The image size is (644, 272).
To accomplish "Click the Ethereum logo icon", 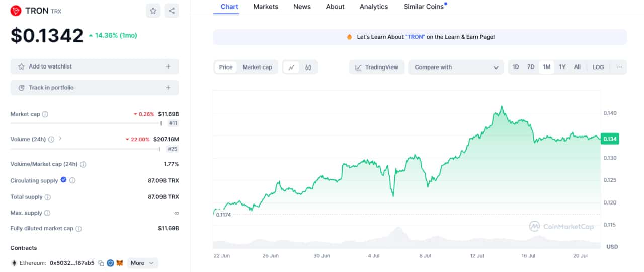I will pos(14,263).
